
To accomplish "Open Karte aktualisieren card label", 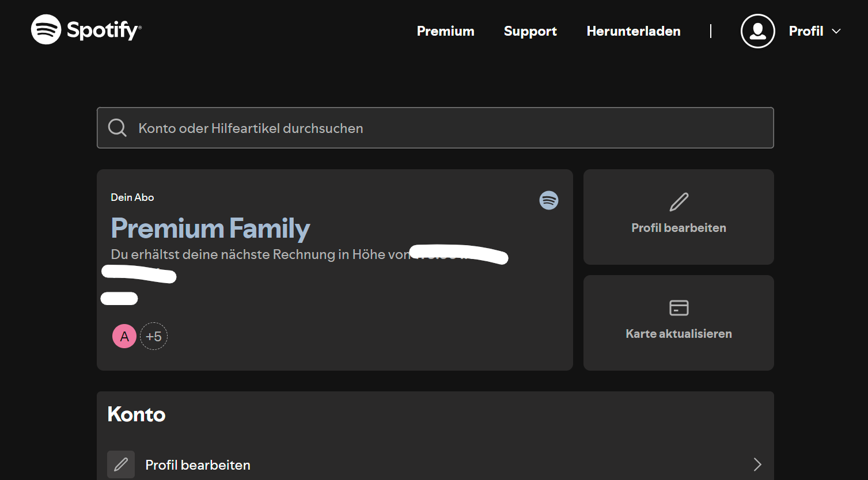I will click(679, 334).
